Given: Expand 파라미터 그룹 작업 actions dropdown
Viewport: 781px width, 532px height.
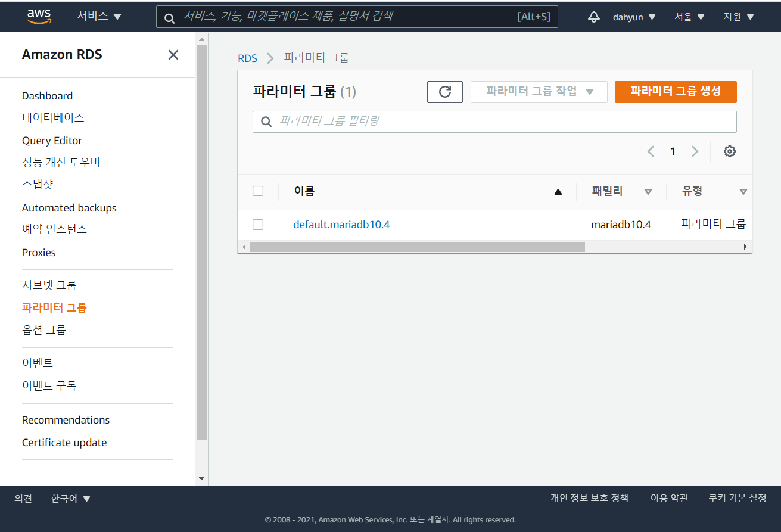Looking at the screenshot, I should [539, 92].
